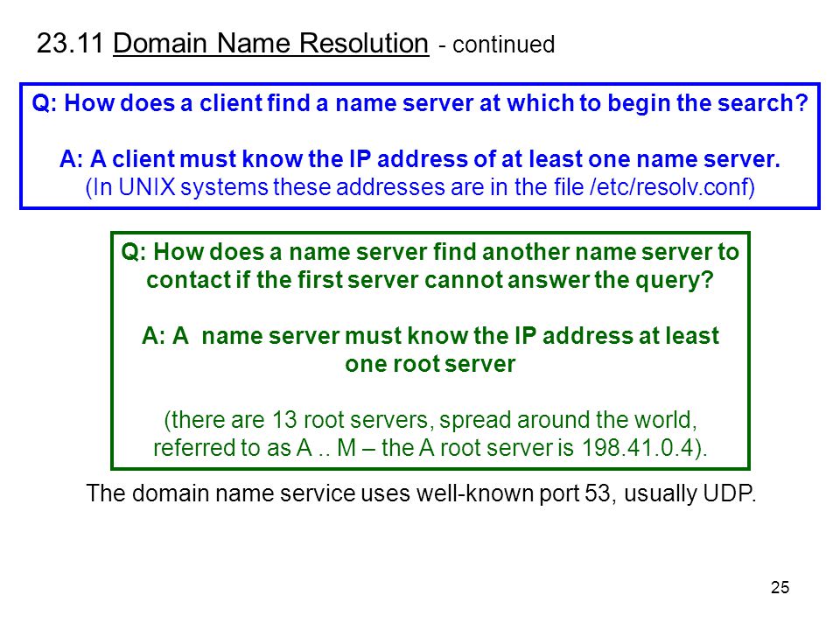Click the green line 'How does a name server find another'
This screenshot has width=840, height=630.
click(x=430, y=252)
